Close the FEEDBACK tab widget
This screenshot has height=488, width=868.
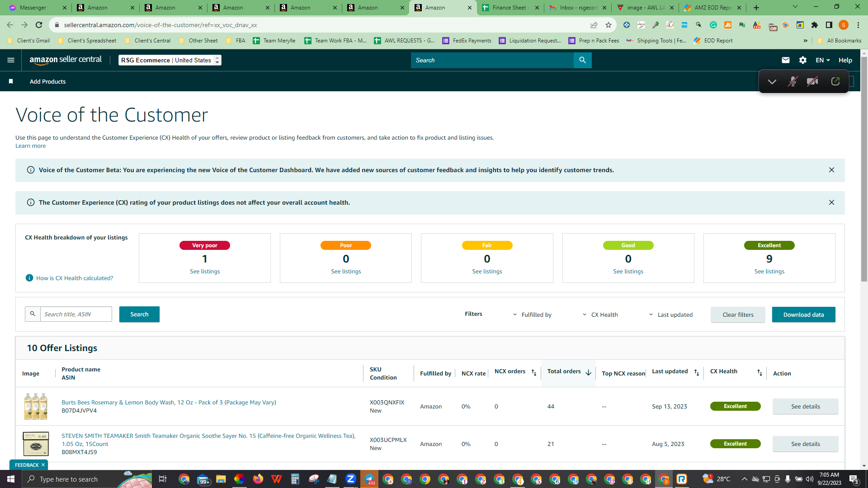[x=43, y=465]
